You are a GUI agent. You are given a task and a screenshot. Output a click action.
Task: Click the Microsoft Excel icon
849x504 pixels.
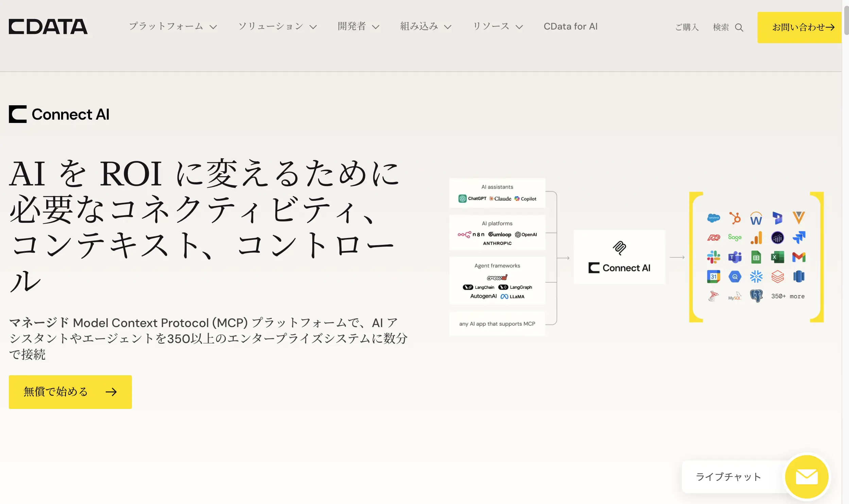(x=777, y=257)
